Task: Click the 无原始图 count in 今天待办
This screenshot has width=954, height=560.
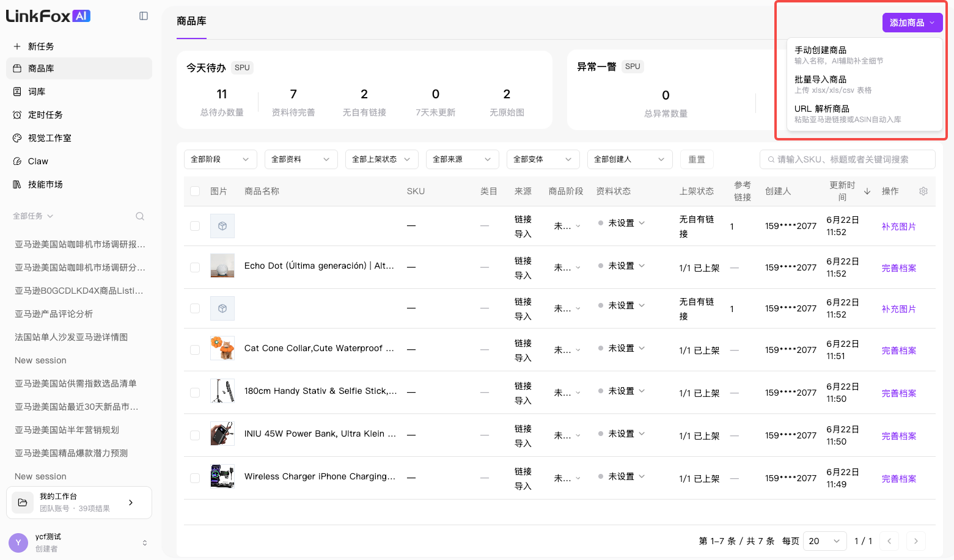Action: (x=507, y=94)
